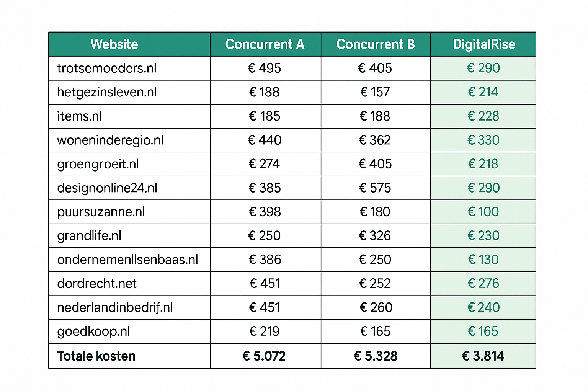Click the € 100 DigitalRise price for puursuzanne.nl
Viewport: 588px width, 392px height.
click(x=483, y=212)
